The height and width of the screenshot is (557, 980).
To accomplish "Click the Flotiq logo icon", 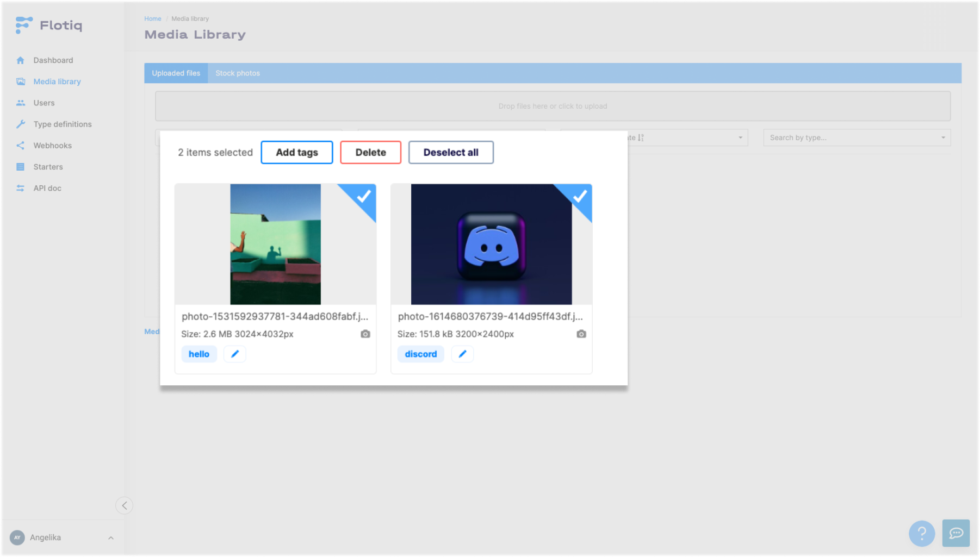I will [24, 25].
